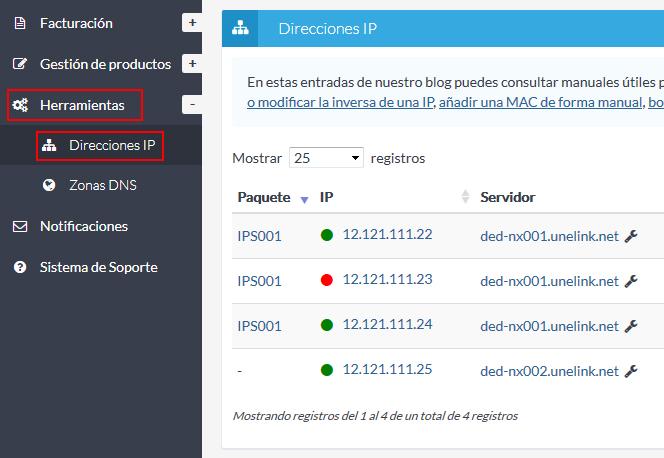The image size is (664, 458).
Task: Click IPS001 in the 12.121.111.24 row
Action: [259, 326]
